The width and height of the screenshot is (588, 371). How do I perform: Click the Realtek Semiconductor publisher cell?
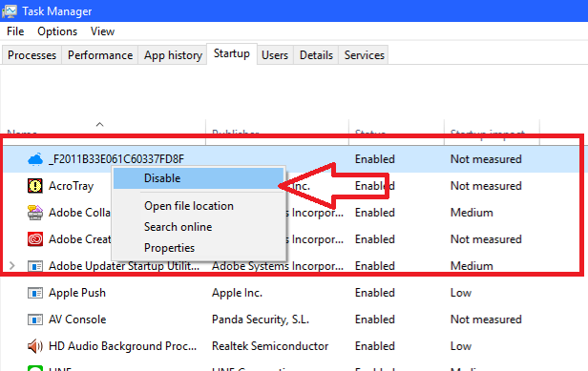tap(270, 346)
